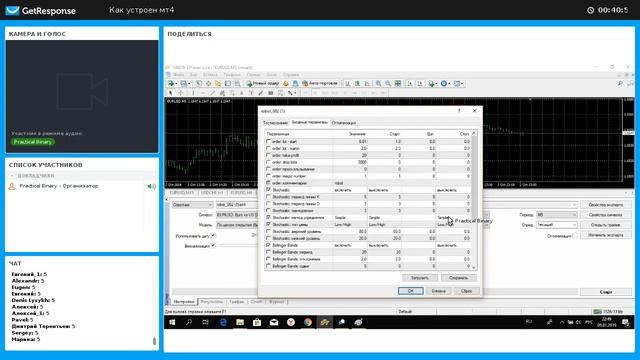Viewport: 640px width, 360px height.
Task: Click the zoom in magnifier on the chart toolbar
Action: point(378,83)
